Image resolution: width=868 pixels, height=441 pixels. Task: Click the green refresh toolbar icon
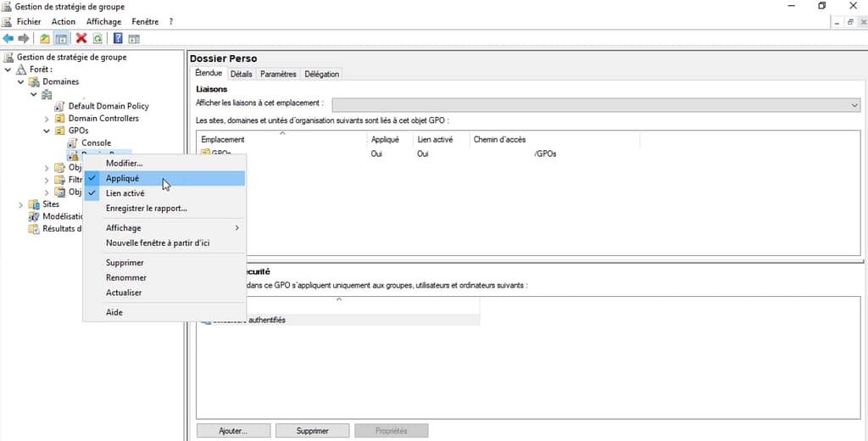97,38
